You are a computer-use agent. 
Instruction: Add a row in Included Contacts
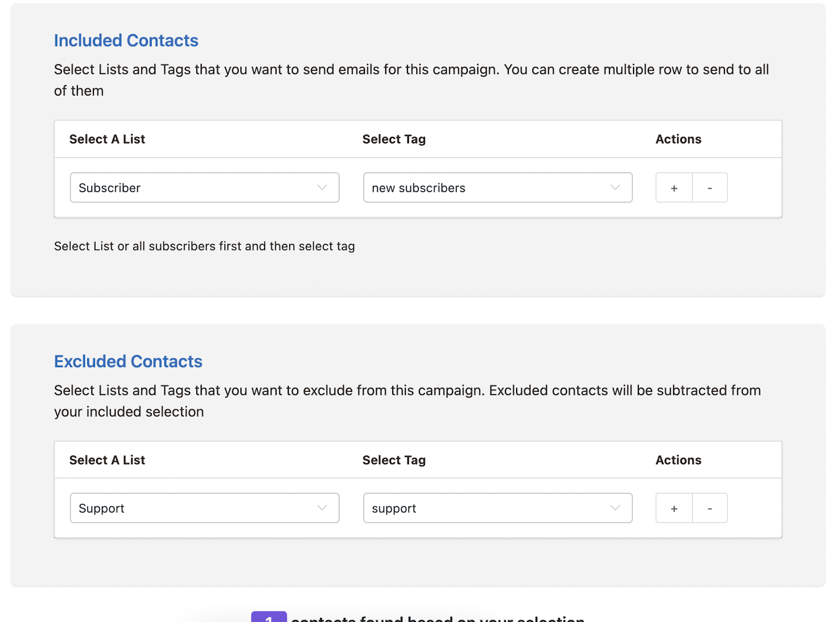pyautogui.click(x=674, y=188)
